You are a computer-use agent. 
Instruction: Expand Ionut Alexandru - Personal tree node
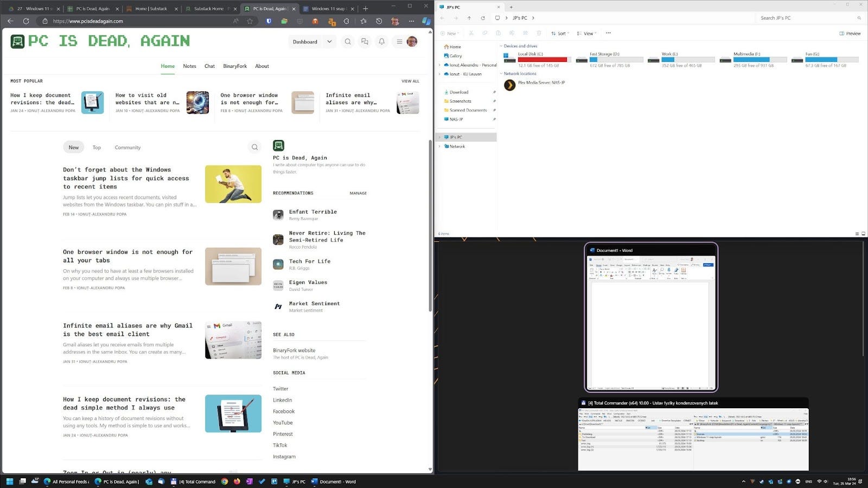[439, 65]
